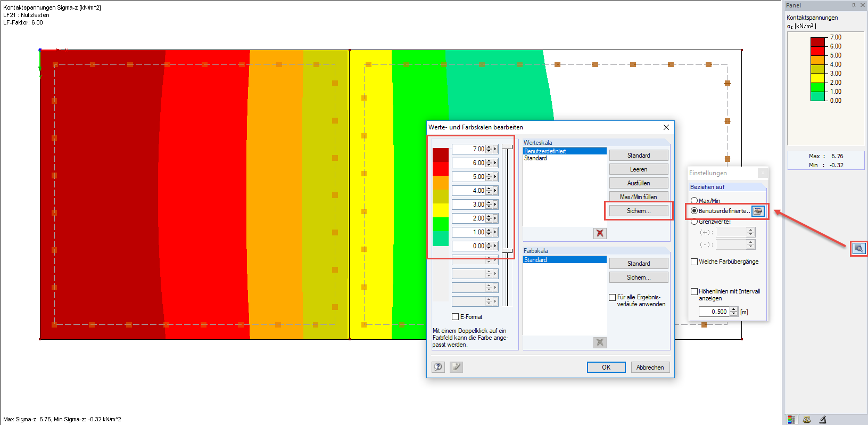Pin the Panel window
The height and width of the screenshot is (425, 868).
[854, 5]
